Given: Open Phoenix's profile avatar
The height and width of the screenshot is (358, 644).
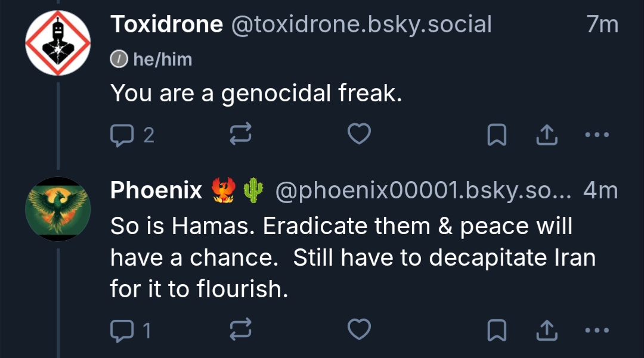Looking at the screenshot, I should tap(58, 209).
